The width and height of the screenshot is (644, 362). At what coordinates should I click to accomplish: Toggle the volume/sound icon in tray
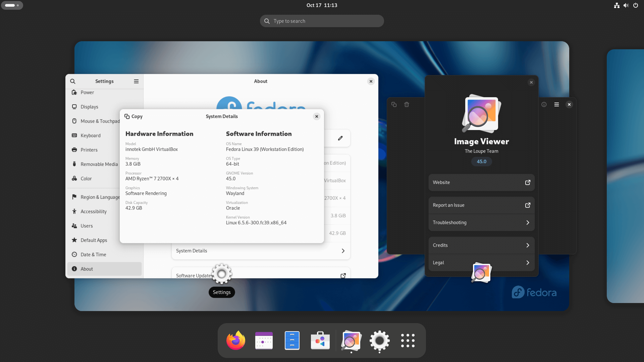pyautogui.click(x=626, y=5)
